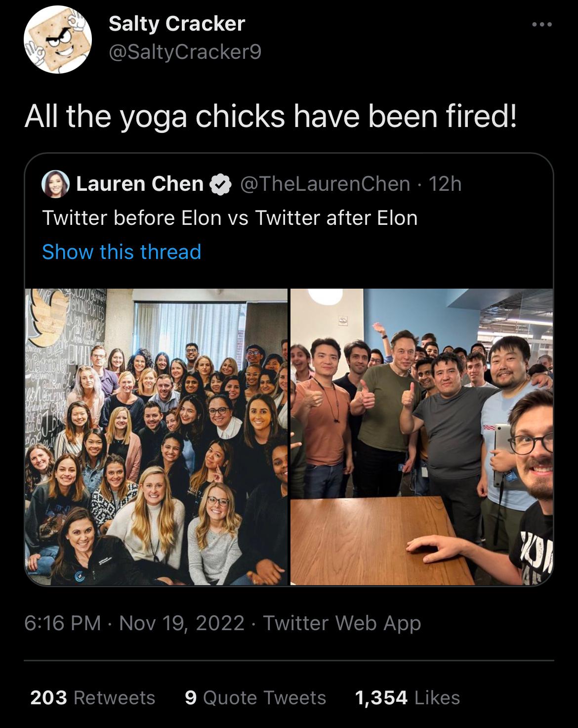View the 203 Retweets list

pos(92,697)
